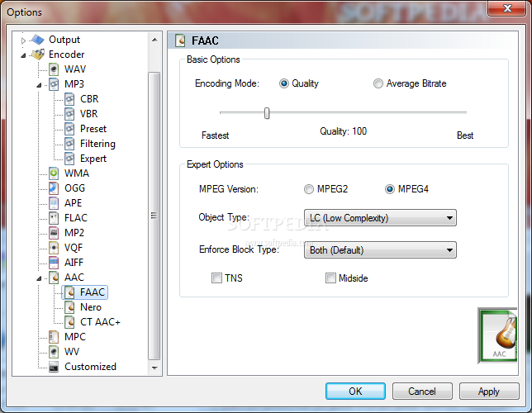
Task: Select the WAV tree item
Action: coord(75,69)
